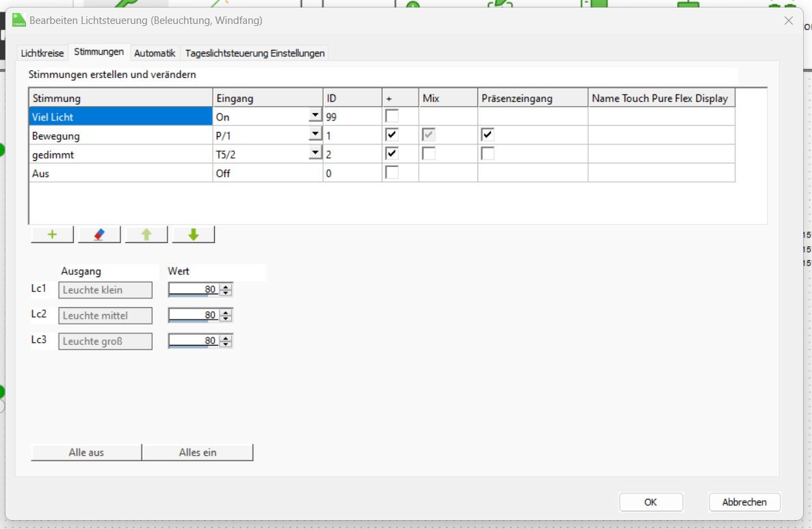The width and height of the screenshot is (812, 529).
Task: Tick the Mix checkbox in the gedimmt row
Action: point(429,155)
